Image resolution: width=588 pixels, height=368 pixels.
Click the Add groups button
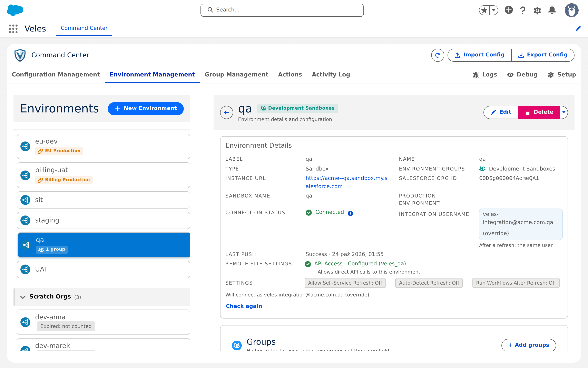528,345
